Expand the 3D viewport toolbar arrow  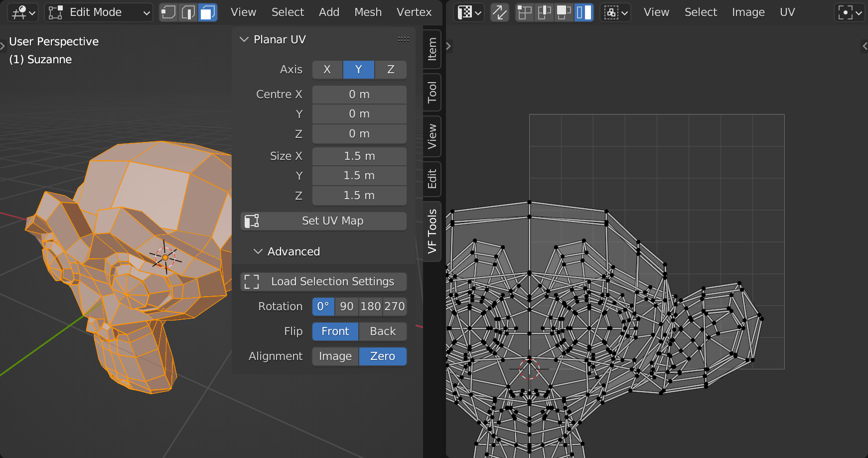2,46
